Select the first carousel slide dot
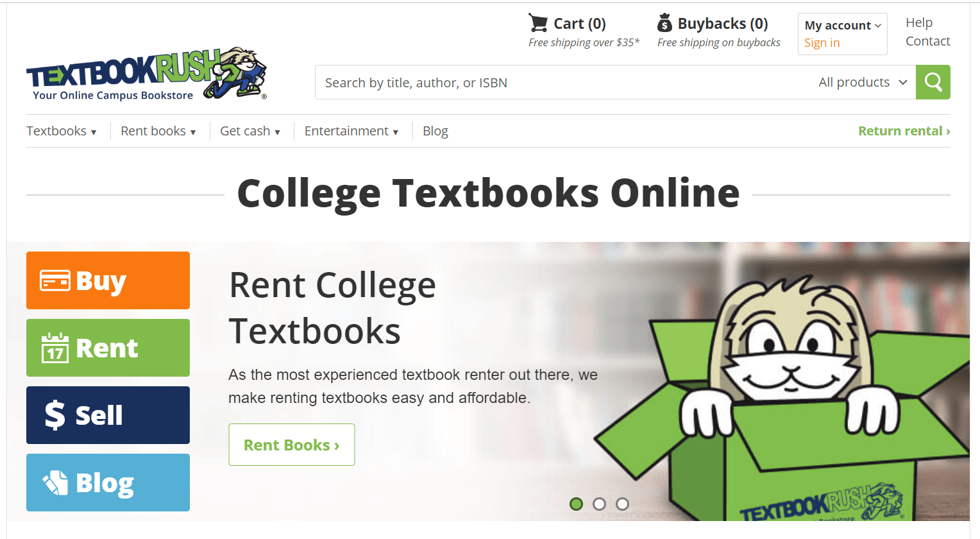 577,504
